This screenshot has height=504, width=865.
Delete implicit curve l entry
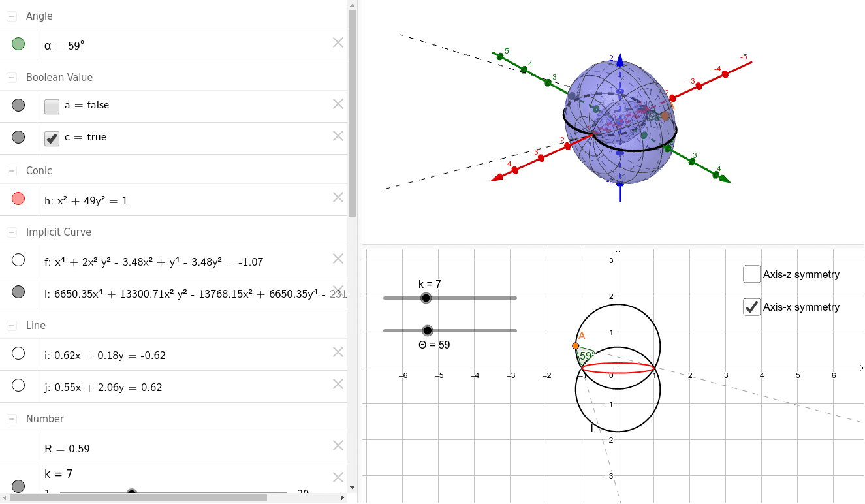[x=338, y=291]
